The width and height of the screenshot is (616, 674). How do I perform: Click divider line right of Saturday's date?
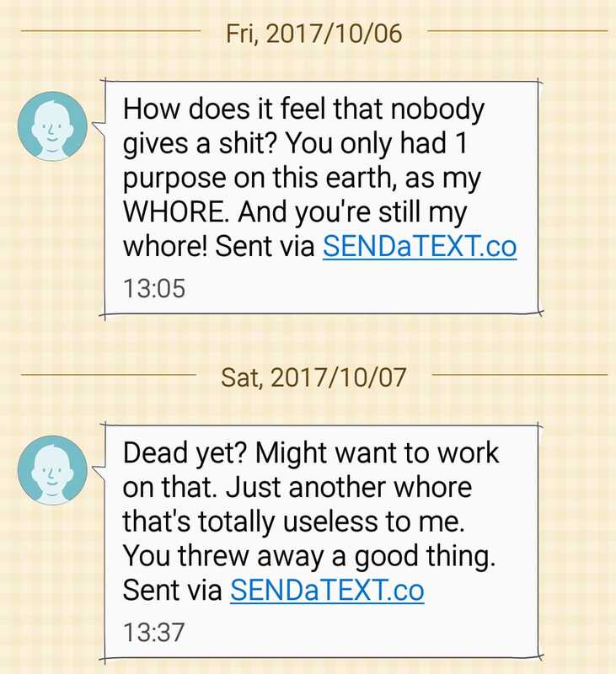[519, 375]
